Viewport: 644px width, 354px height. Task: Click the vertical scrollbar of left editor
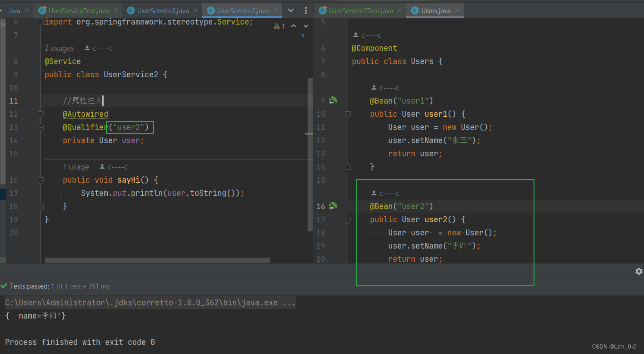click(x=310, y=155)
